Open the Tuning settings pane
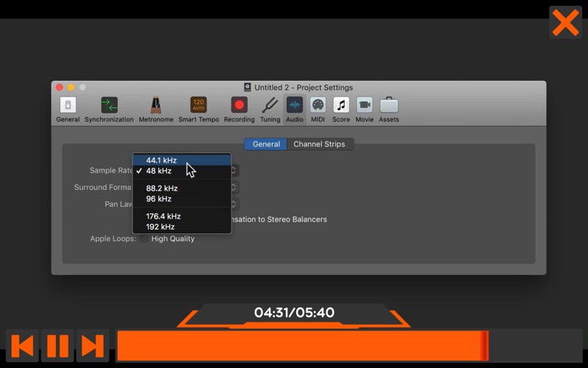Viewport: 588px width, 368px height. (x=270, y=110)
